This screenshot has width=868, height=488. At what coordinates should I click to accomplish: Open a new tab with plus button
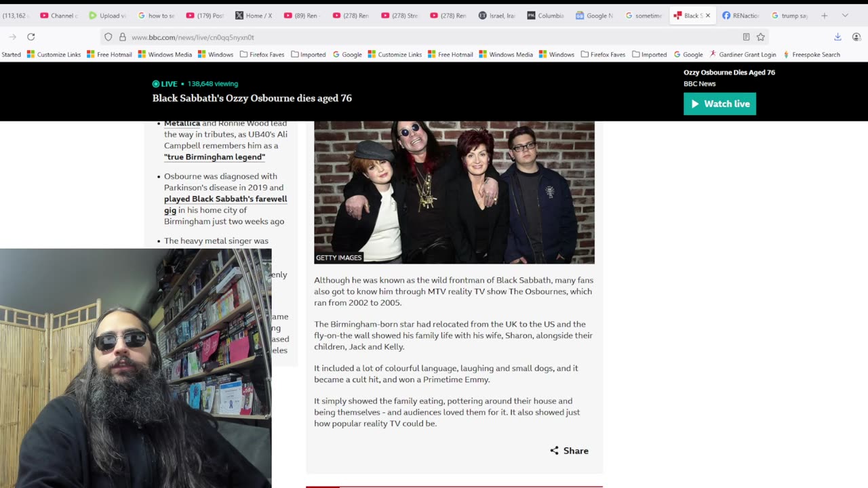click(x=825, y=16)
